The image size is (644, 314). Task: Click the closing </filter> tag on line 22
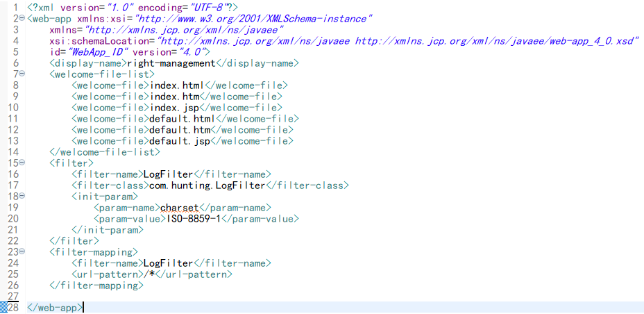click(74, 240)
